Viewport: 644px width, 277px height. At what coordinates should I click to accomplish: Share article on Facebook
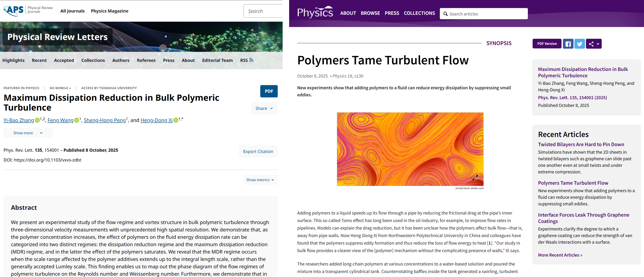[568, 44]
